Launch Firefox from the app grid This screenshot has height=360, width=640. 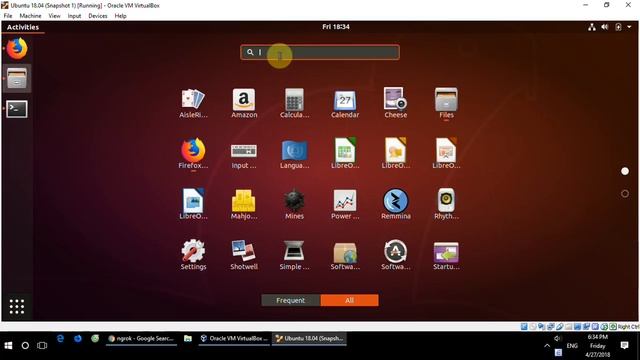[193, 154]
